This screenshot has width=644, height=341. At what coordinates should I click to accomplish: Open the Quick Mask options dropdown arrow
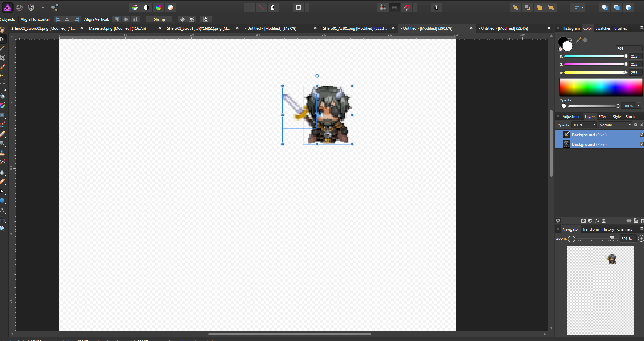click(307, 7)
